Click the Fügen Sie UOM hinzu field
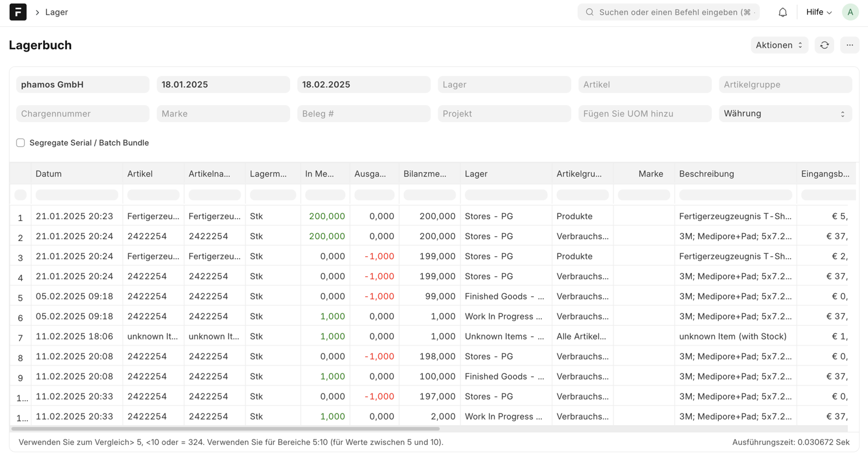This screenshot has height=459, width=868. (645, 114)
